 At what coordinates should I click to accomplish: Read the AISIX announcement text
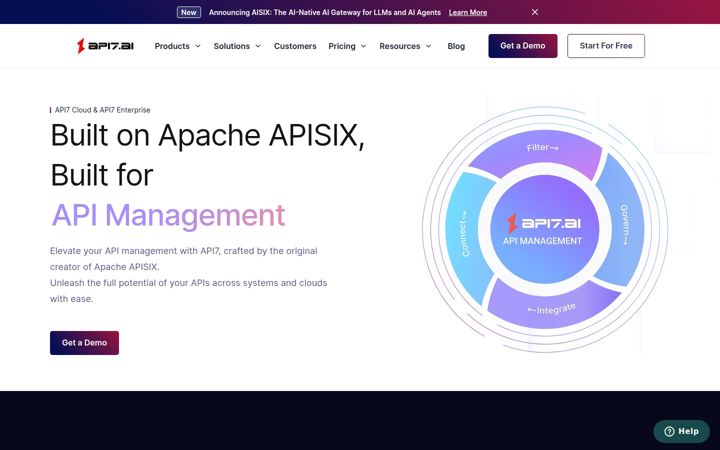coord(325,12)
